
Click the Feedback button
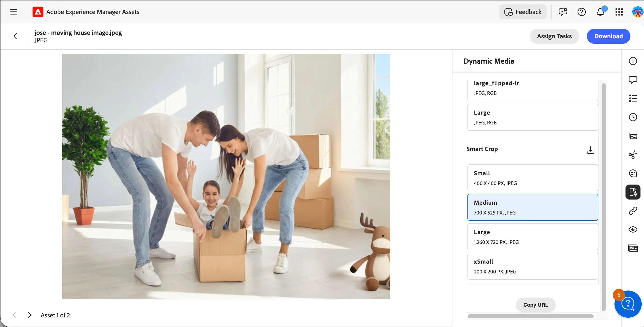click(x=523, y=12)
